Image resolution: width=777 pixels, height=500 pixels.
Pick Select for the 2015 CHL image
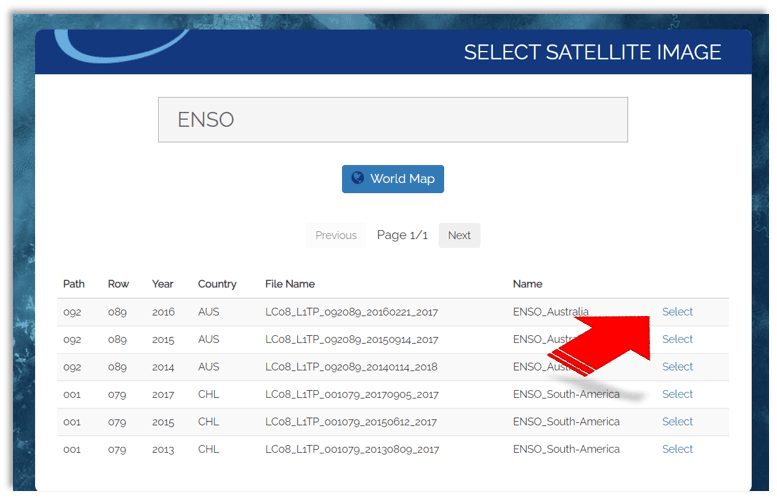pyautogui.click(x=677, y=422)
